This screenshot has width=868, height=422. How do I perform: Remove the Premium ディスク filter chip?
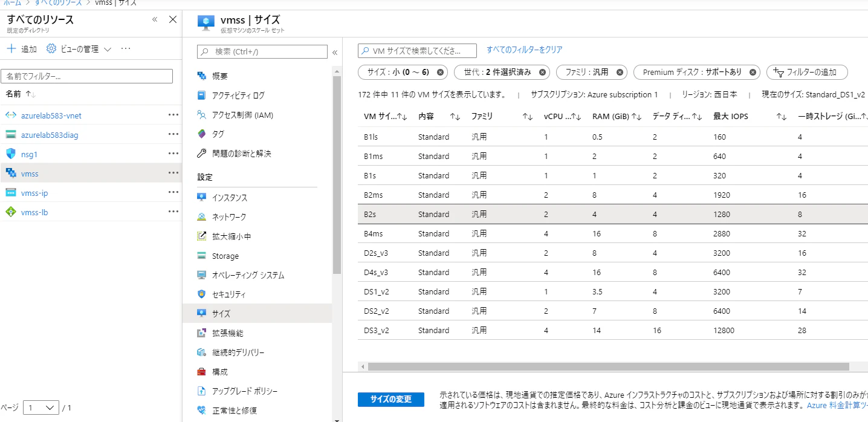[753, 72]
